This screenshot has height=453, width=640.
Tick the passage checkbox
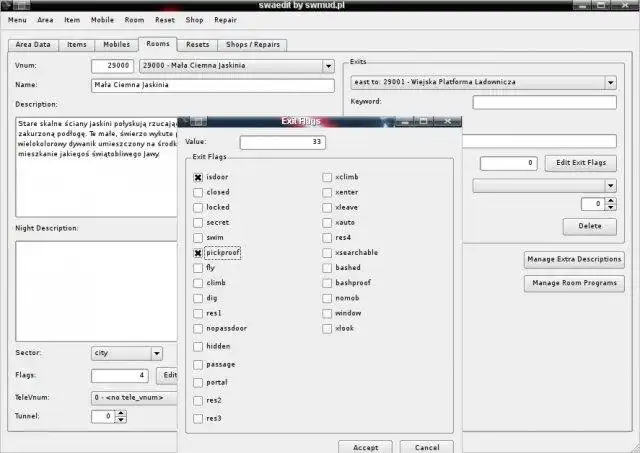[x=198, y=364]
